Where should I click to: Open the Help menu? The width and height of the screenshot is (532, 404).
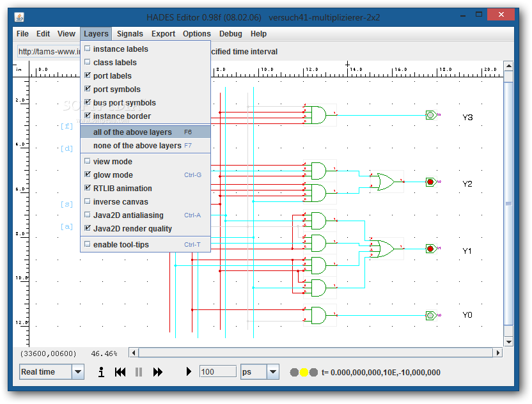pyautogui.click(x=258, y=34)
